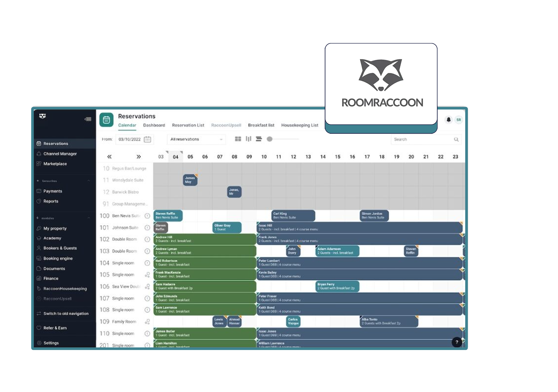Viewport: 558px width, 392px height.
Task: Open the SR user avatar menu
Action: pyautogui.click(x=458, y=119)
